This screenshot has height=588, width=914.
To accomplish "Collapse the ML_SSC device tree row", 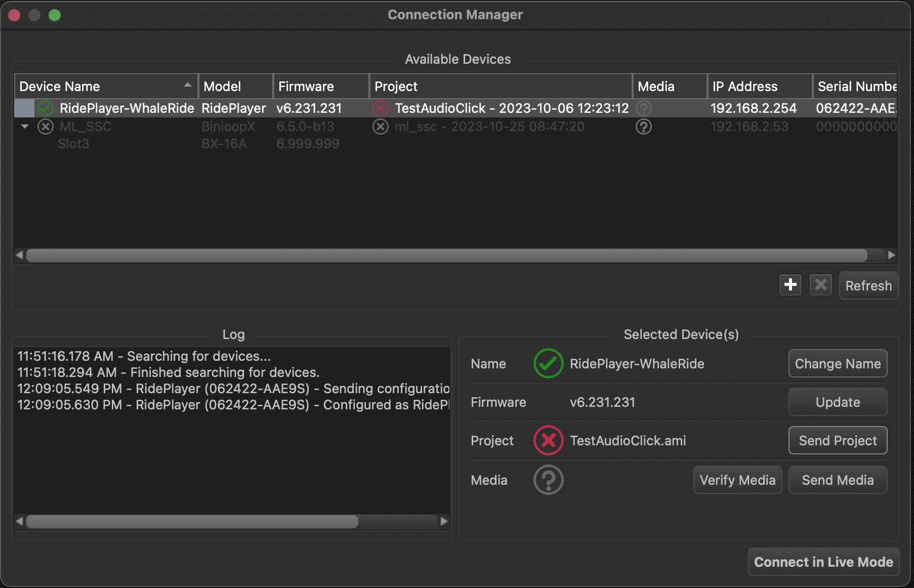I will coord(25,127).
